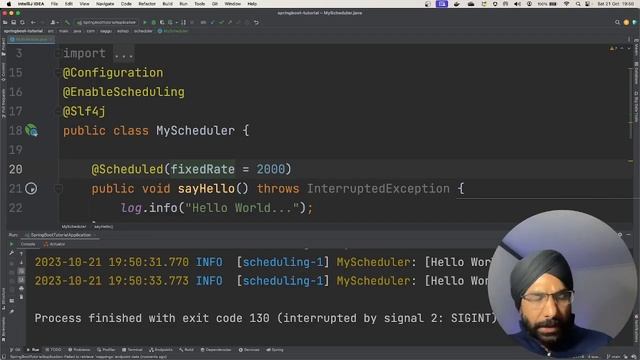Select the MyScheduler.java editor tab
640x360 pixels.
31,40
